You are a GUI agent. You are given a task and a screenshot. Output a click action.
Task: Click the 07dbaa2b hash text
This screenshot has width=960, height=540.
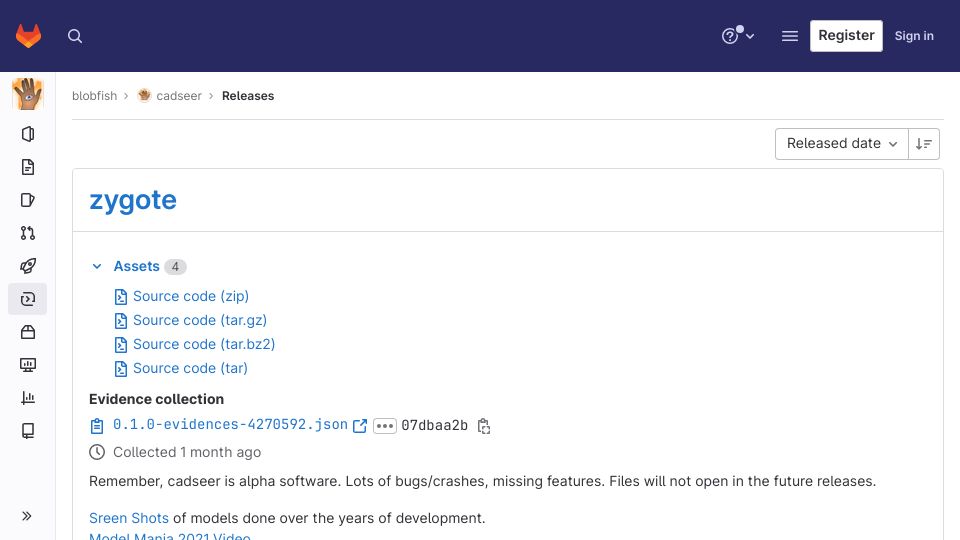click(434, 426)
